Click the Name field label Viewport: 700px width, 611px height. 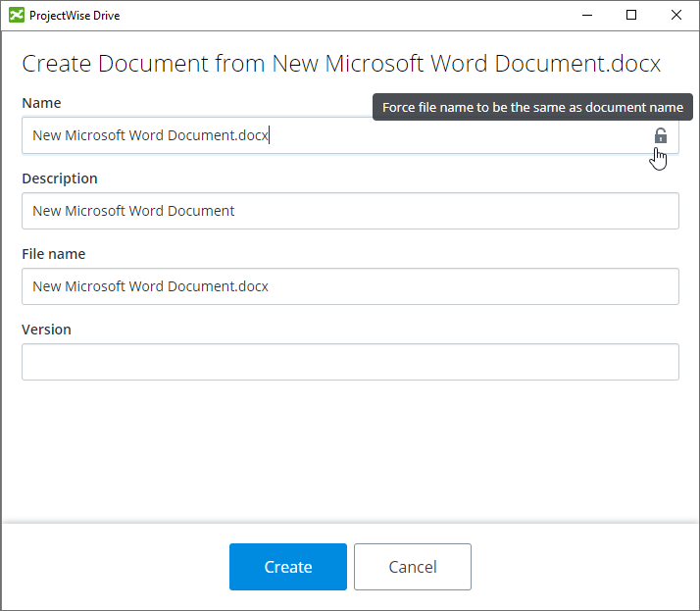click(x=41, y=103)
